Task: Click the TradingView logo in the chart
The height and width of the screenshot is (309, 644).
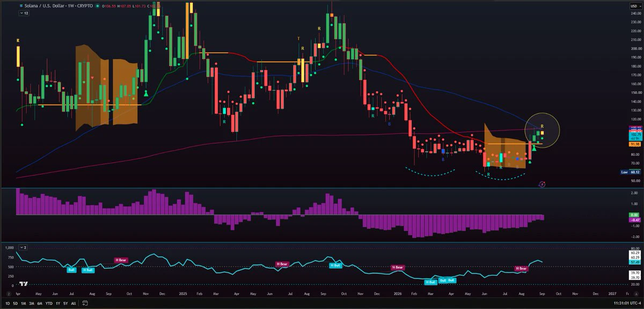Action: tap(23, 284)
